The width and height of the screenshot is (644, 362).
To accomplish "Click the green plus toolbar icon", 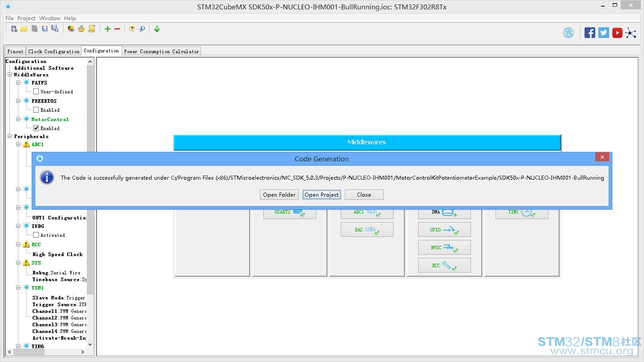I will (107, 29).
